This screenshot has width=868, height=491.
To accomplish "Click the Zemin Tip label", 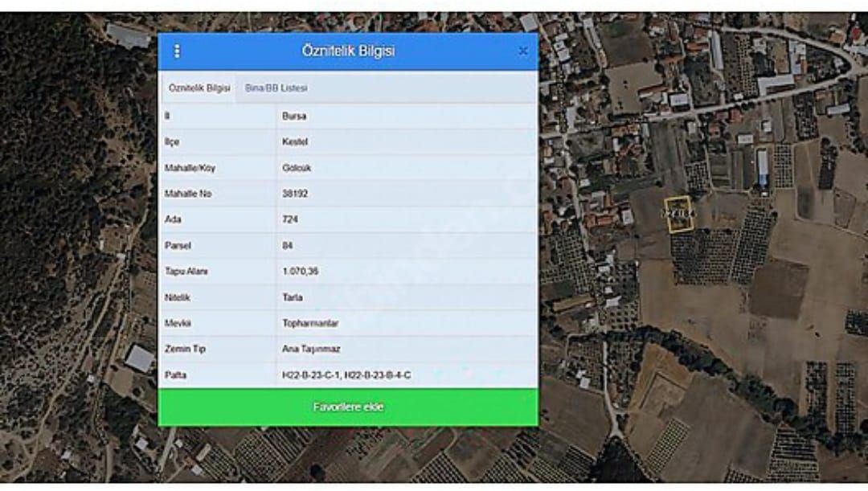I will coord(185,349).
